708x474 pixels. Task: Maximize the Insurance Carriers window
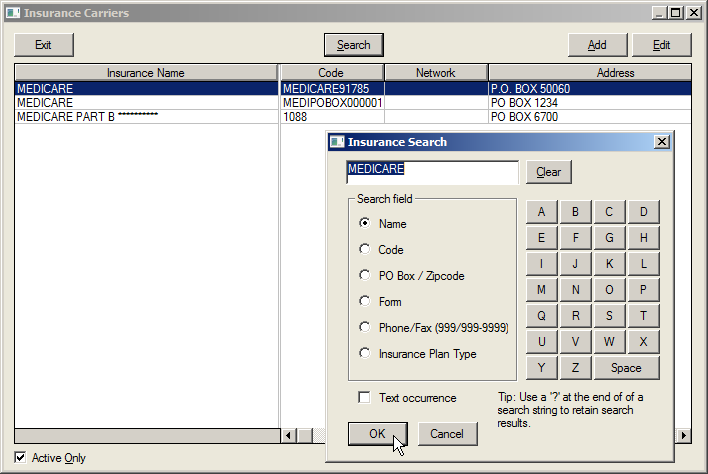(675, 13)
